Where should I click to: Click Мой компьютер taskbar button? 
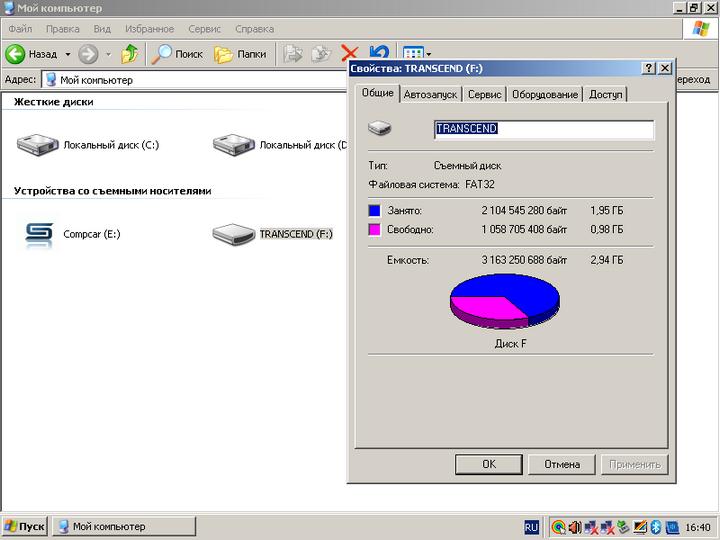(124, 527)
